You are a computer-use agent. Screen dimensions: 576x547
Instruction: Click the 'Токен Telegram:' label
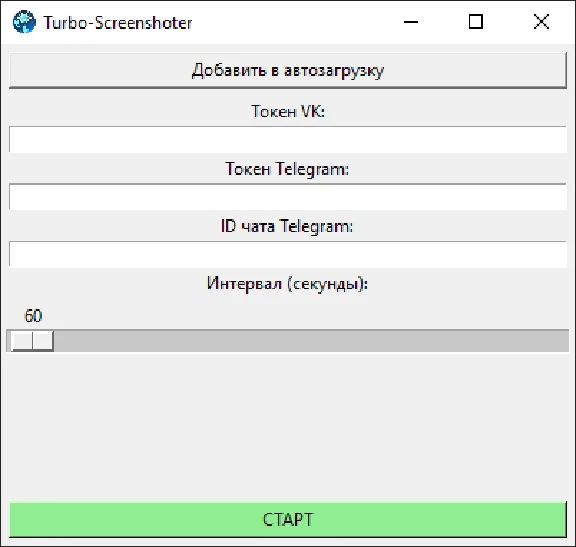click(287, 169)
